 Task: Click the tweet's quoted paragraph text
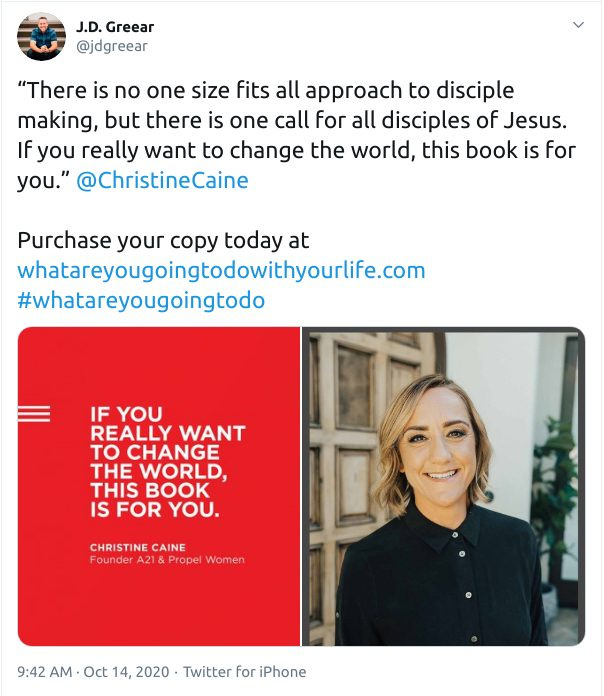click(x=296, y=135)
